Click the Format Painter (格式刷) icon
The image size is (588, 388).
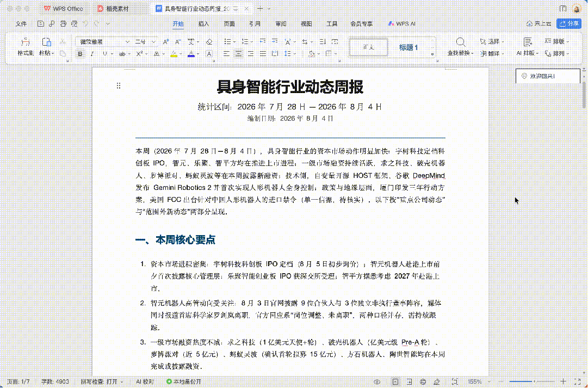26,42
